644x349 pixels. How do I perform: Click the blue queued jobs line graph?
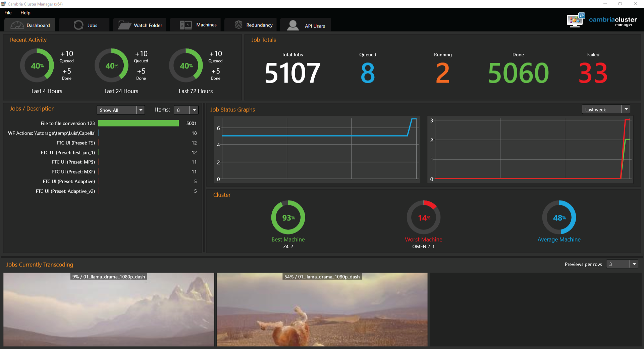pyautogui.click(x=317, y=149)
